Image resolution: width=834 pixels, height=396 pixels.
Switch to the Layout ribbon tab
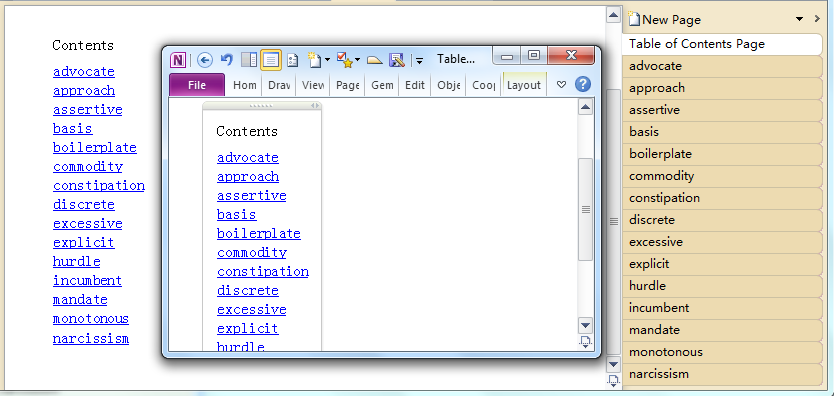point(524,85)
